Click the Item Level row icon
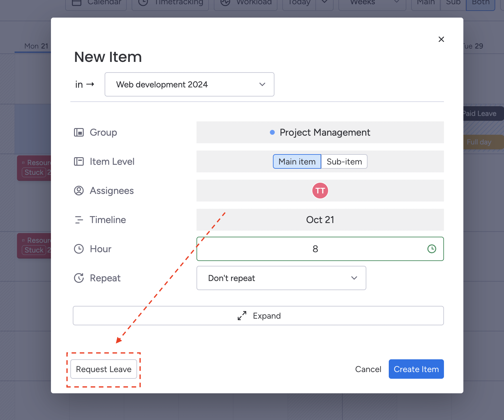 79,161
